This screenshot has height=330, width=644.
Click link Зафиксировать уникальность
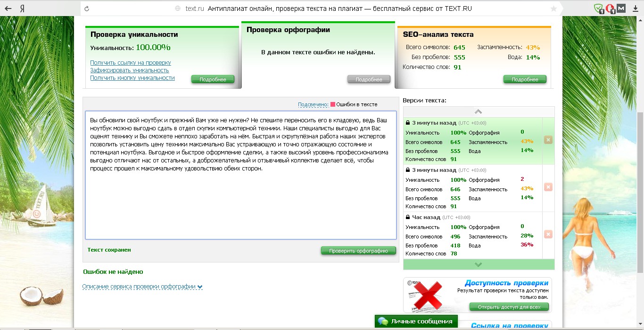point(130,70)
